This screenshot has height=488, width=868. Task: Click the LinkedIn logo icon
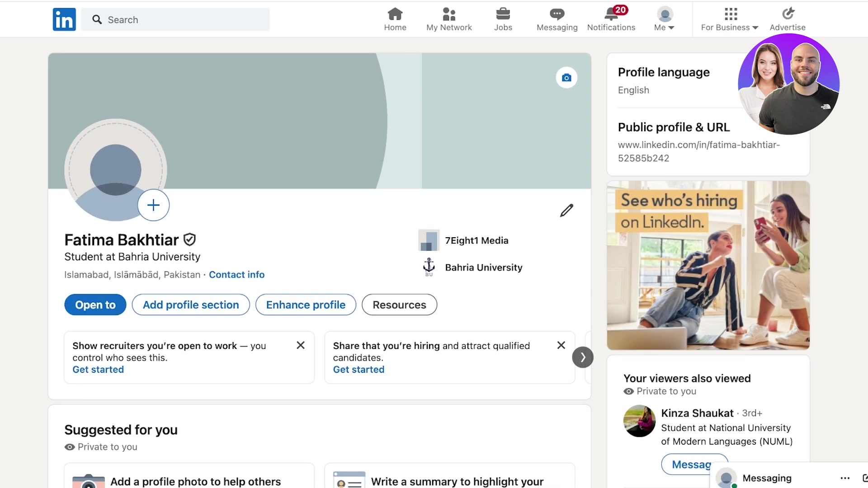[64, 19]
